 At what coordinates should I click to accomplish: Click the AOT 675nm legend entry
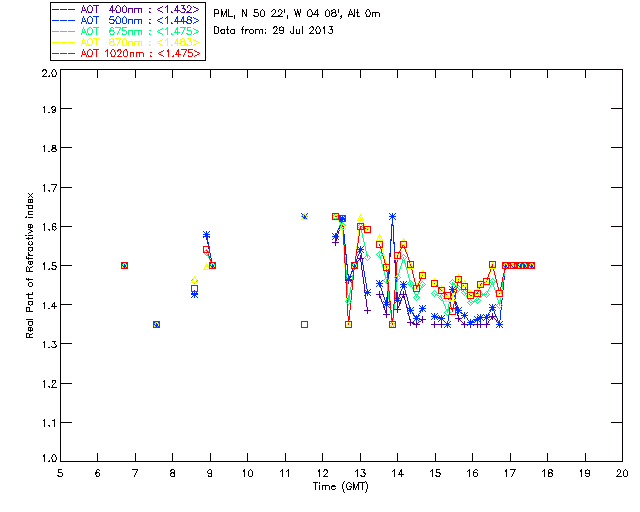tap(127, 31)
